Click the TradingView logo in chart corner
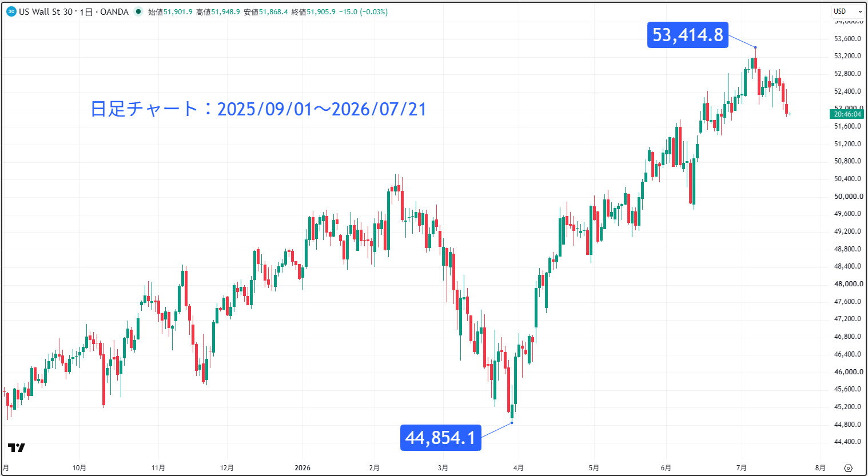This screenshot has width=868, height=476. (x=17, y=447)
